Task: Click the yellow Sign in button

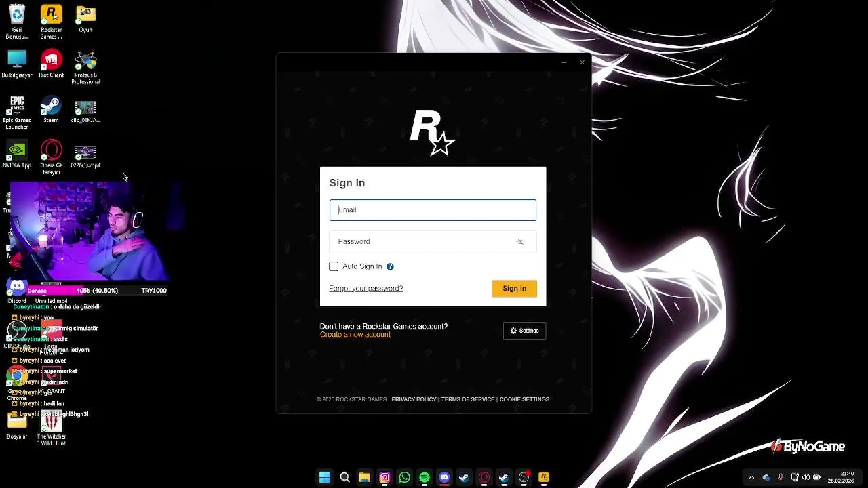Action: (x=514, y=289)
